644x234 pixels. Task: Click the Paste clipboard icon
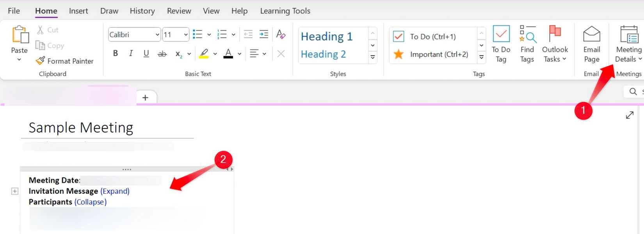[20, 35]
